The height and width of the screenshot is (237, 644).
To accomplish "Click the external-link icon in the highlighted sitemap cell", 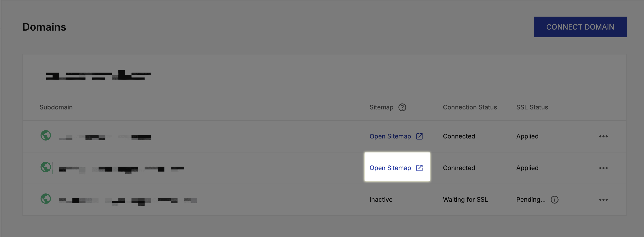I will click(x=419, y=168).
